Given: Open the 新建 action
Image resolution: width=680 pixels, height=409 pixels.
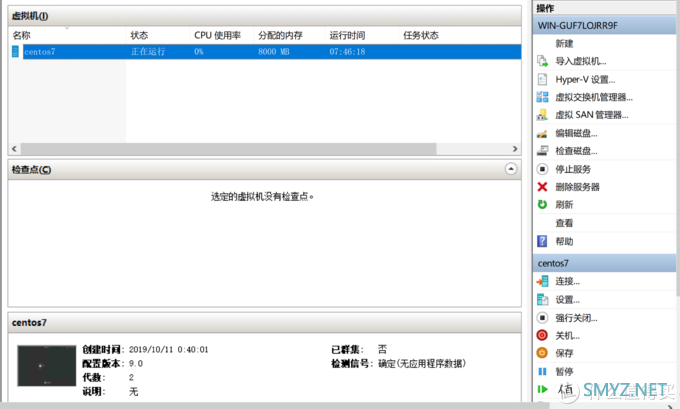Looking at the screenshot, I should coord(564,43).
